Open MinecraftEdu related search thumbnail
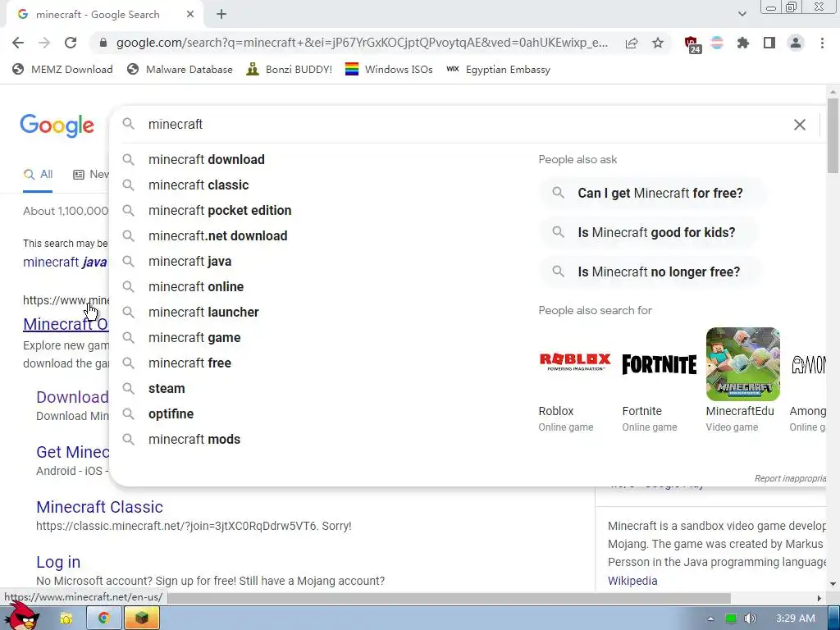This screenshot has width=840, height=630. point(742,364)
